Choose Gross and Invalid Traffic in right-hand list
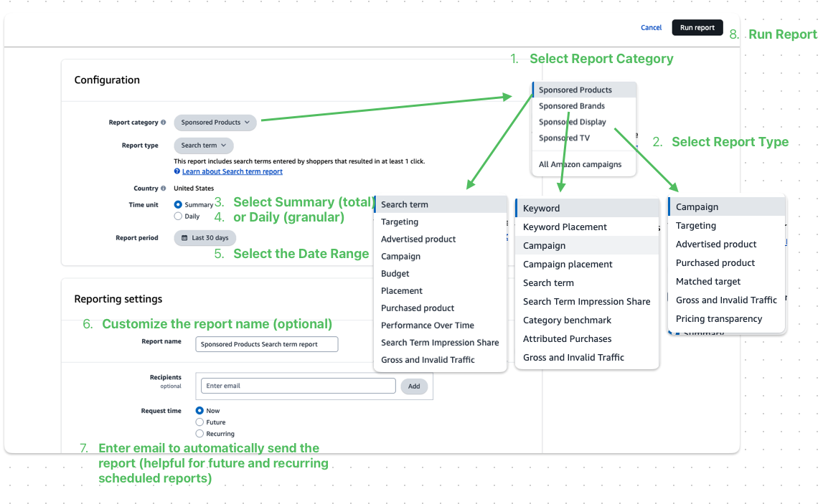The height and width of the screenshot is (504, 823). tap(727, 300)
